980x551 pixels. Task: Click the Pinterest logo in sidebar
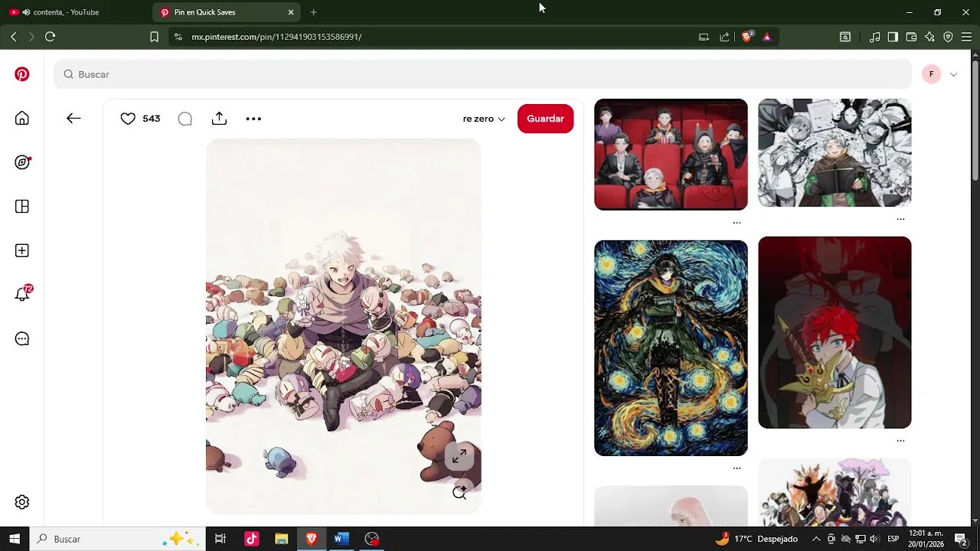tap(22, 74)
